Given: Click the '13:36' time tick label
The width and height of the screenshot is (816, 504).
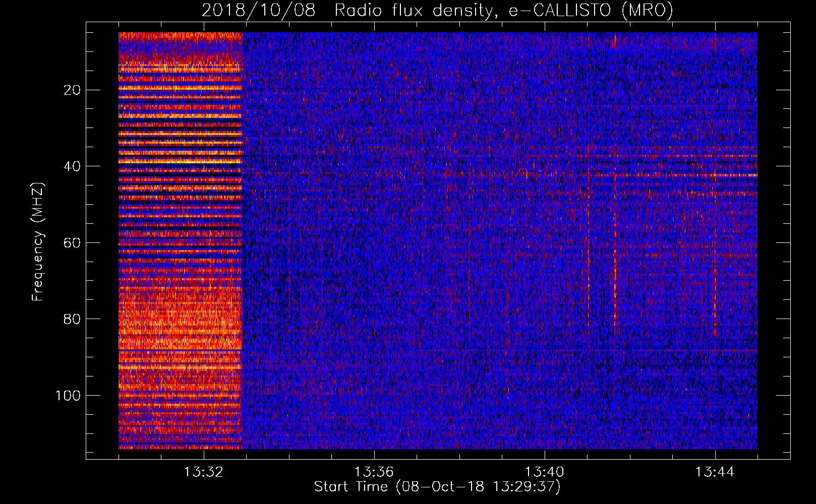Looking at the screenshot, I should (x=374, y=472).
